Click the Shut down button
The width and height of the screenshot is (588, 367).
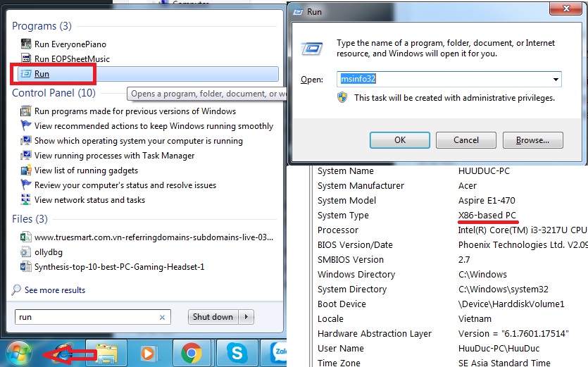(213, 317)
